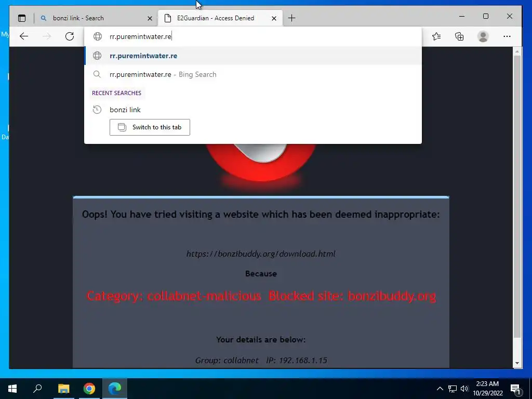Choose rr.puremintwater.re Bing Search suggestion
Viewport: 532px width, 399px height.
tap(253, 74)
